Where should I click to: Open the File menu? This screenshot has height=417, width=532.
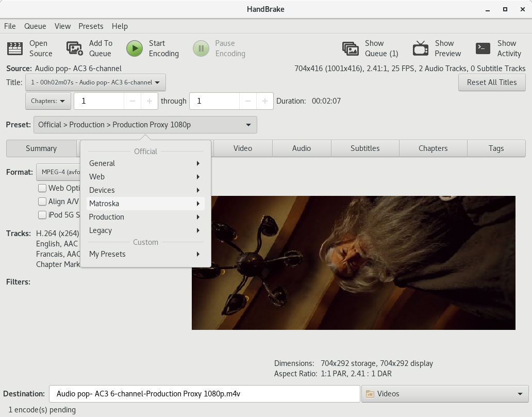pos(10,26)
